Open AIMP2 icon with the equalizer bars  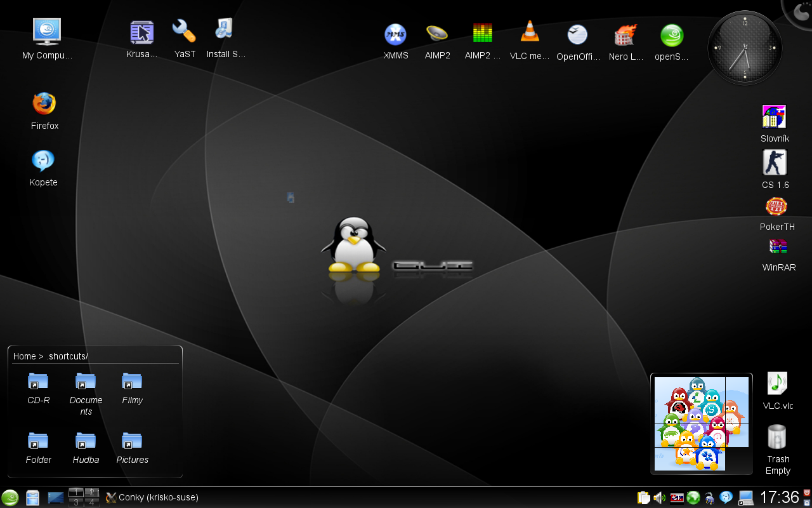coord(483,41)
